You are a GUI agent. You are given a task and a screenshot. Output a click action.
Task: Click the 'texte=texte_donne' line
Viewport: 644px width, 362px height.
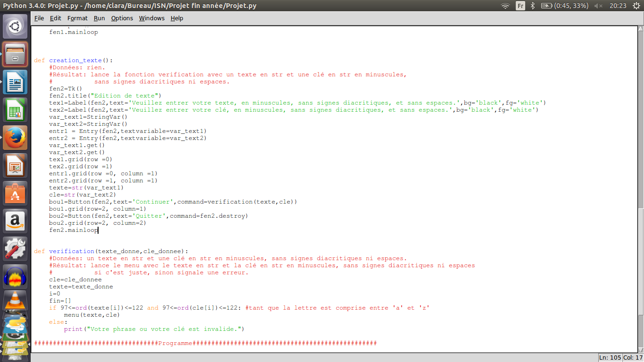(x=81, y=287)
